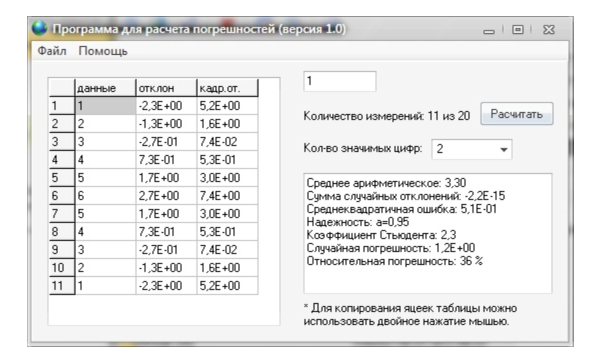Click the Количество измерений: 11 из 20 label
Screen dimensions: 600x363
pos(387,116)
